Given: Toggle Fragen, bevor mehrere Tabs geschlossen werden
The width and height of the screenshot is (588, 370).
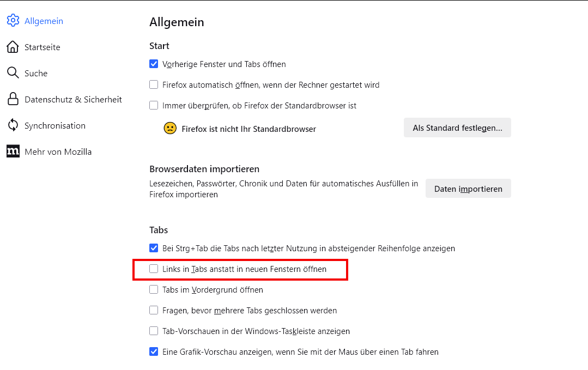Looking at the screenshot, I should click(154, 311).
